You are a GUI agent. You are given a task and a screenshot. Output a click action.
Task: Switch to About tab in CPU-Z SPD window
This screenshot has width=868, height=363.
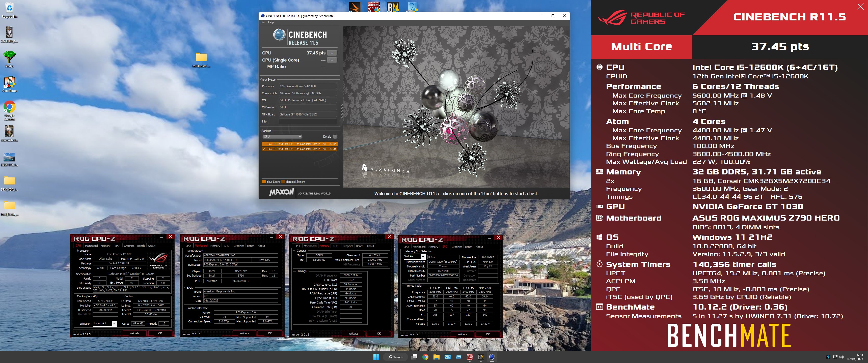[x=479, y=247]
